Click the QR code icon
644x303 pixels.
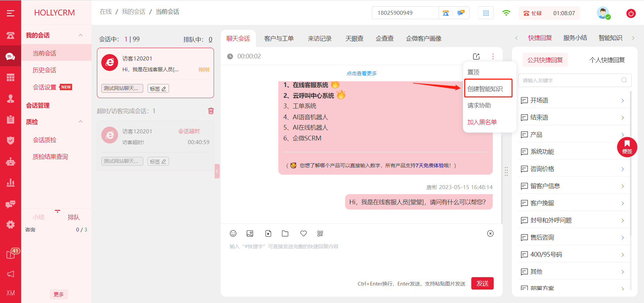coord(320,233)
